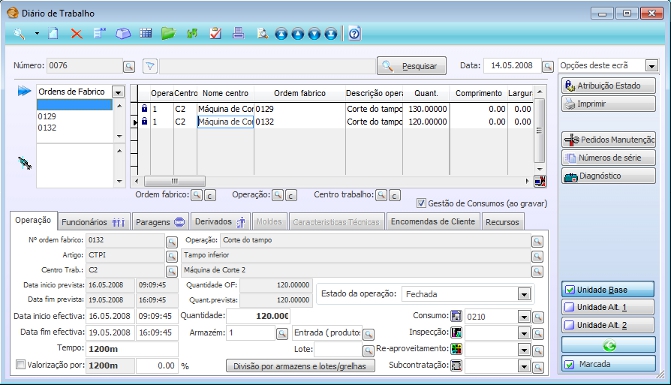
Task: Click the green folder open icon
Action: [168, 33]
